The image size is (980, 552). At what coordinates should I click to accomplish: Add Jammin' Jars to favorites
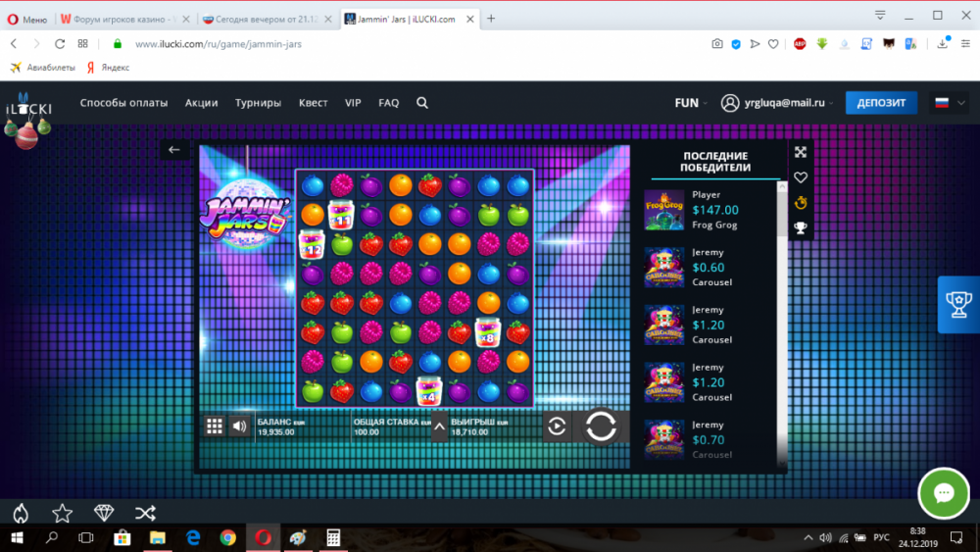pyautogui.click(x=801, y=177)
